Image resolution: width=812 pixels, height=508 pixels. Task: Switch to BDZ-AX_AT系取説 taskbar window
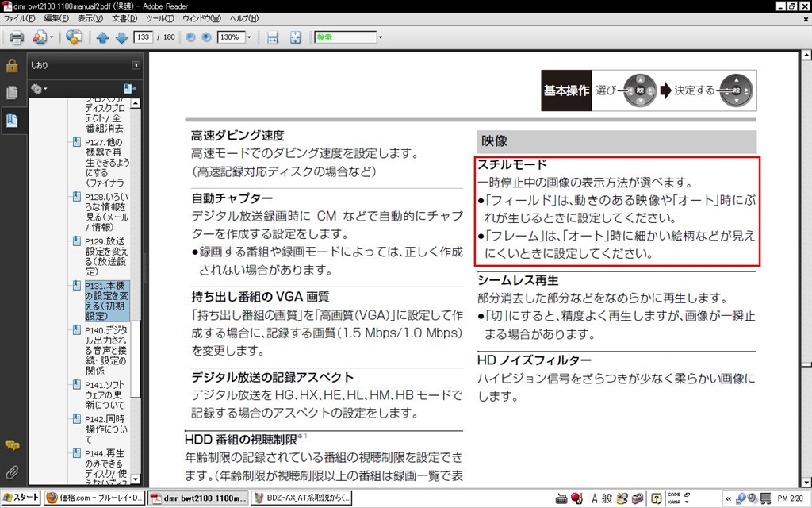(301, 498)
